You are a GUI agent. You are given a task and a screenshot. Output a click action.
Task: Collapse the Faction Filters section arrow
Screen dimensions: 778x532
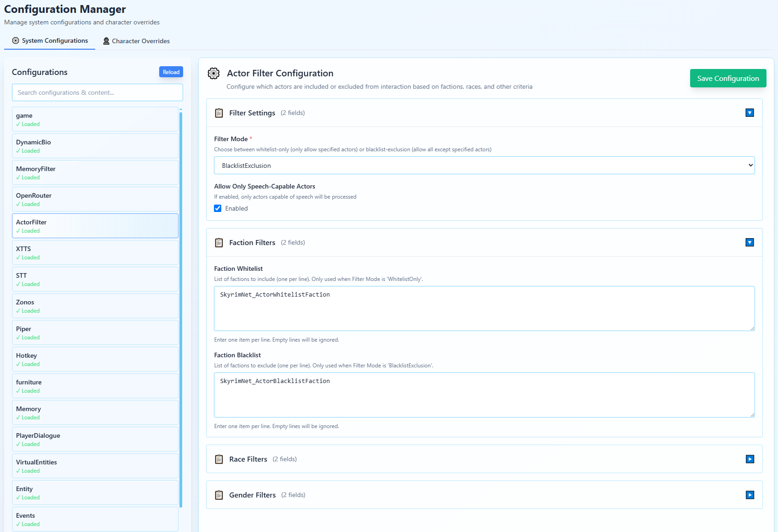click(749, 243)
